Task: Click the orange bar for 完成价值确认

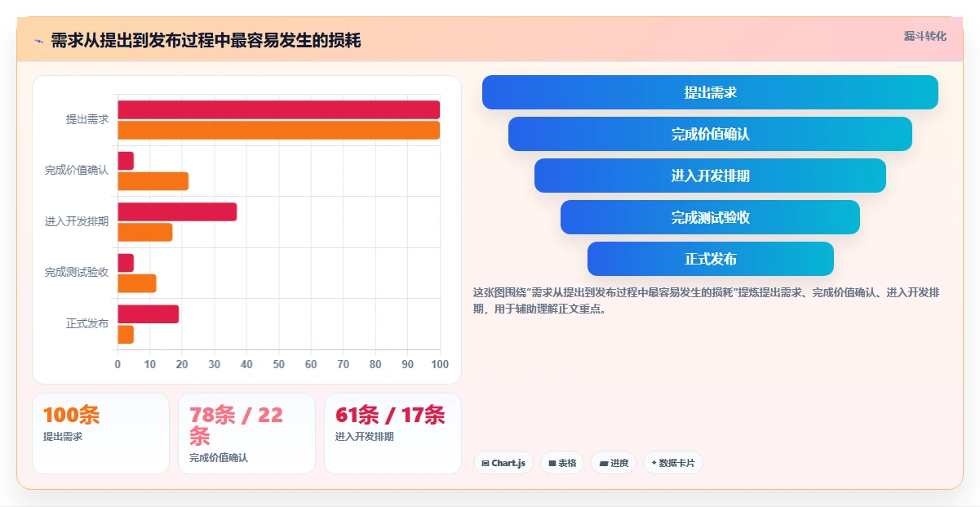Action: [153, 181]
